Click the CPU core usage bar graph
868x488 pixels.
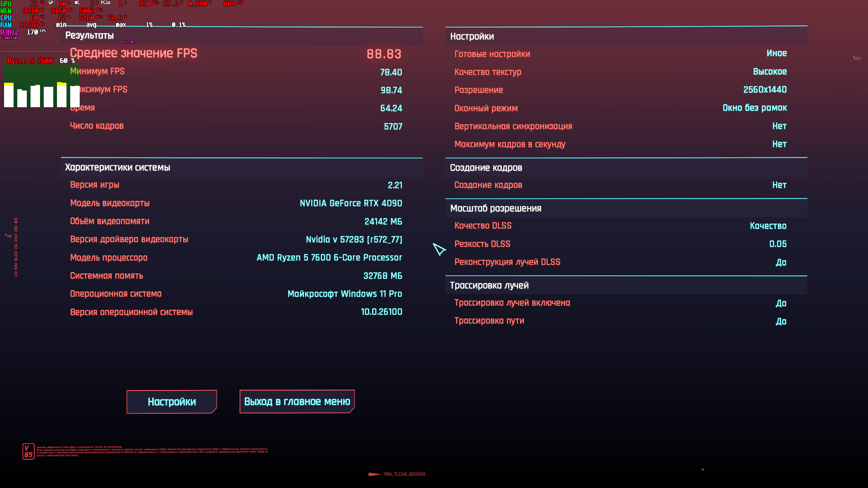[x=42, y=86]
